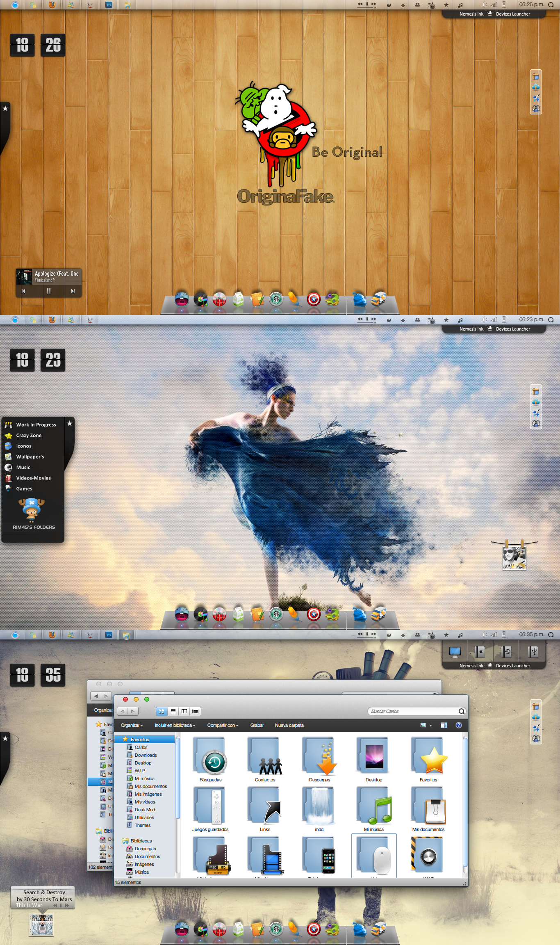Select Mis imágenes in the sidebar
The width and height of the screenshot is (560, 945).
coord(148,794)
